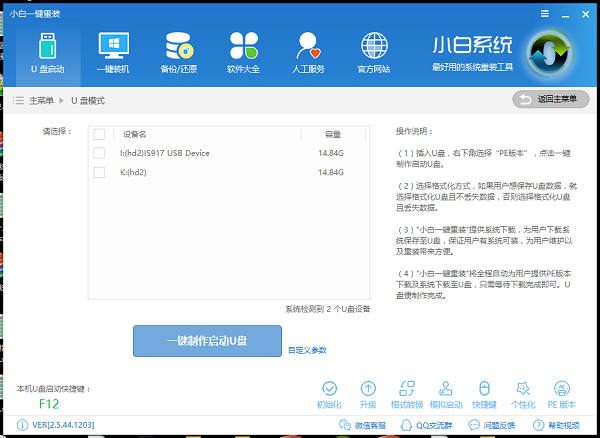Click the 设备名 column header

click(x=135, y=134)
